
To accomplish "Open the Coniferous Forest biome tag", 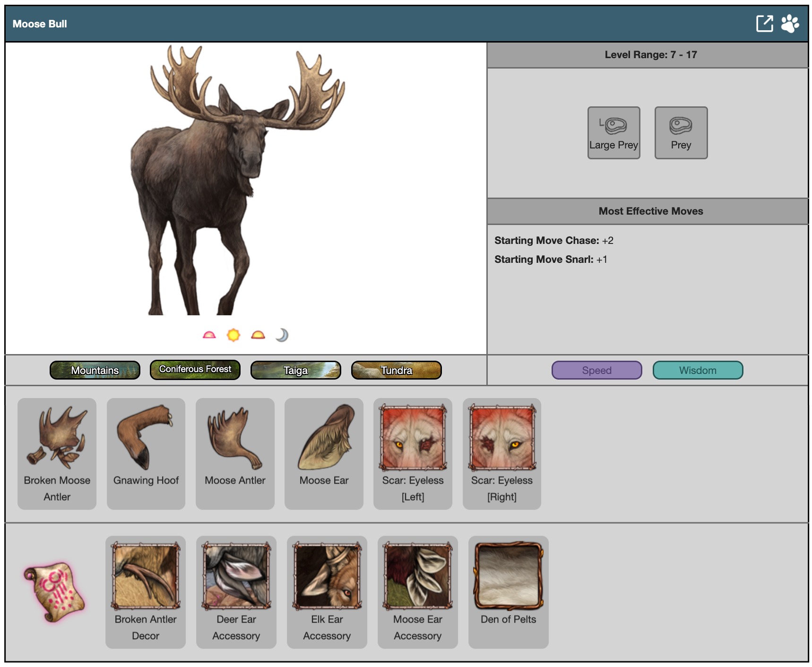I will coord(195,370).
